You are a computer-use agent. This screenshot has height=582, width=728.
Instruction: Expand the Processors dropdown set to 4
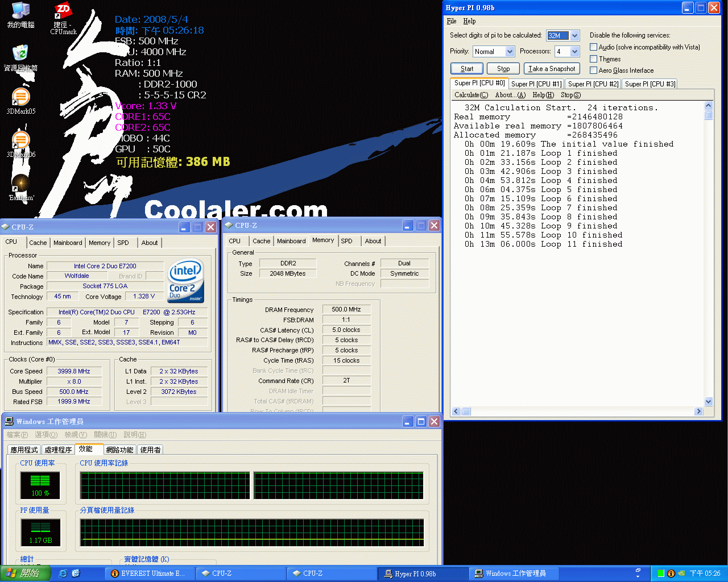pos(574,52)
